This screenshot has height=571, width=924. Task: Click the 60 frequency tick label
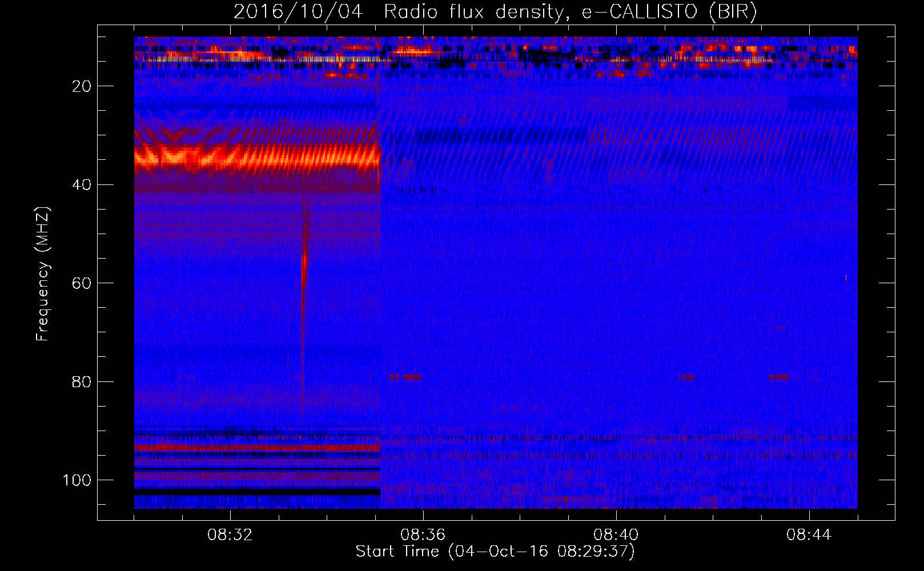(82, 283)
